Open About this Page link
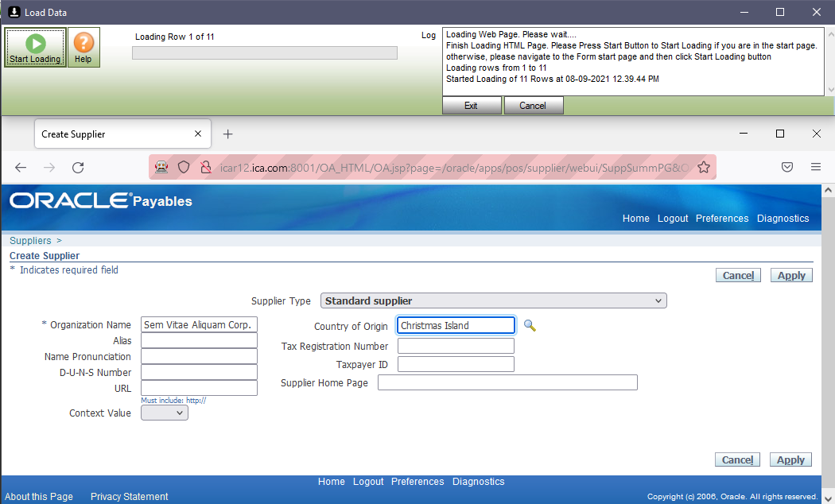Image resolution: width=835 pixels, height=504 pixels. pyautogui.click(x=39, y=497)
